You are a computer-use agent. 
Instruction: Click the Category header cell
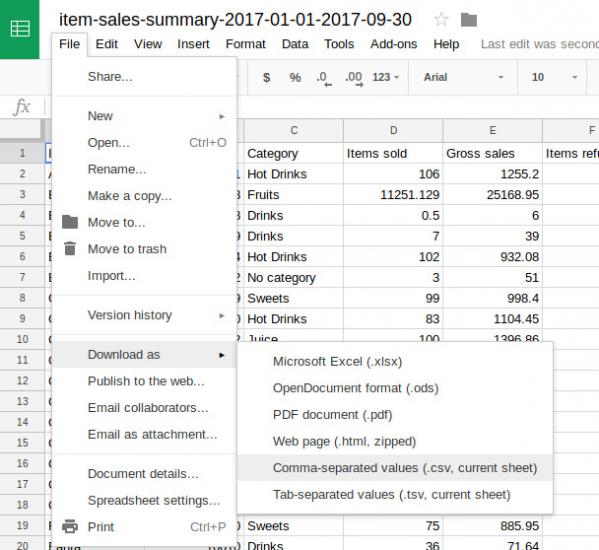293,154
